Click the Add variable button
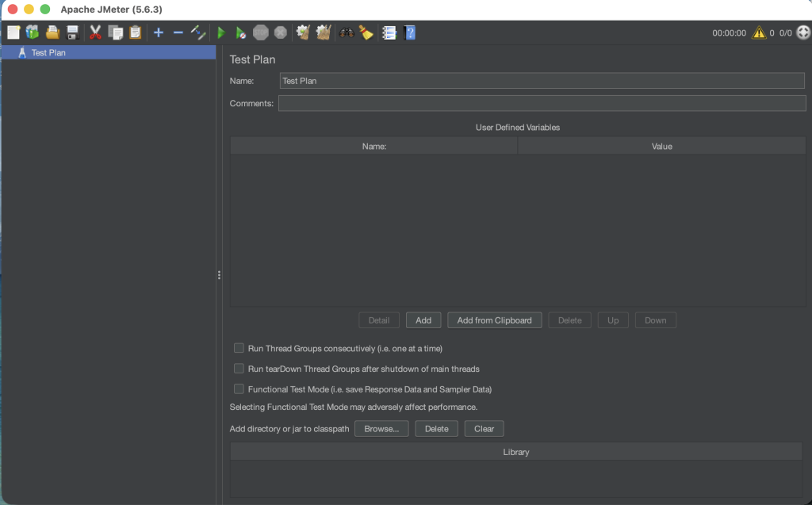This screenshot has height=505, width=812. point(423,320)
